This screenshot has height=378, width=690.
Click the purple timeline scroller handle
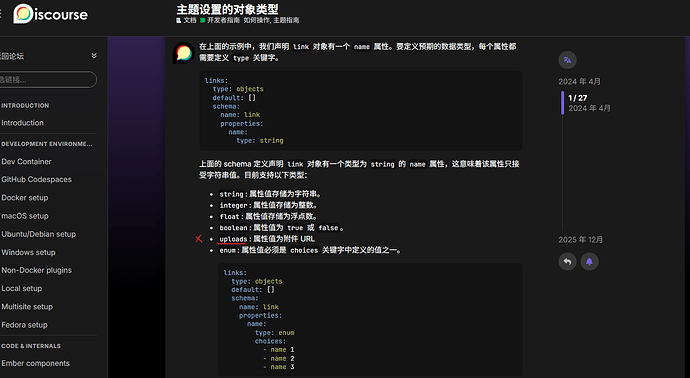click(x=562, y=103)
